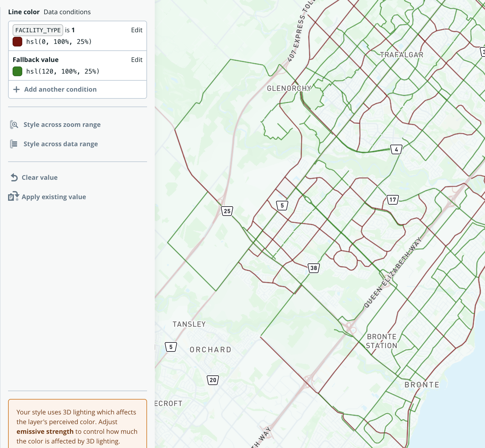Click the plus icon to add condition

tap(16, 89)
